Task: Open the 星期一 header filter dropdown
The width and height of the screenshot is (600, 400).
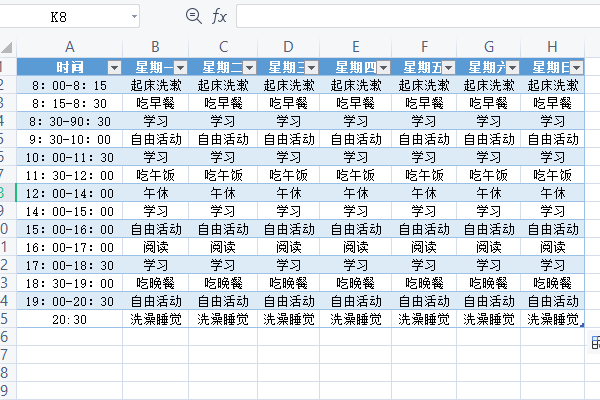Action: pyautogui.click(x=180, y=68)
